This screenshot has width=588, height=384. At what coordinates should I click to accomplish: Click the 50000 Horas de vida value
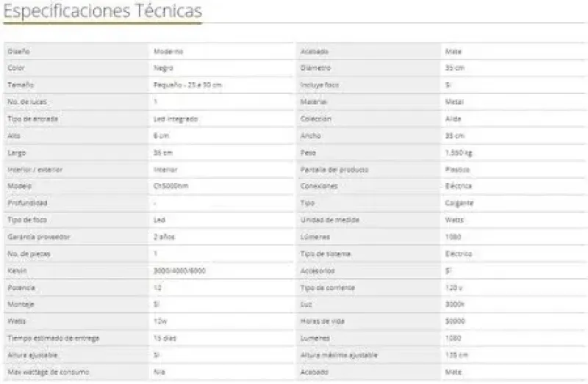click(456, 322)
